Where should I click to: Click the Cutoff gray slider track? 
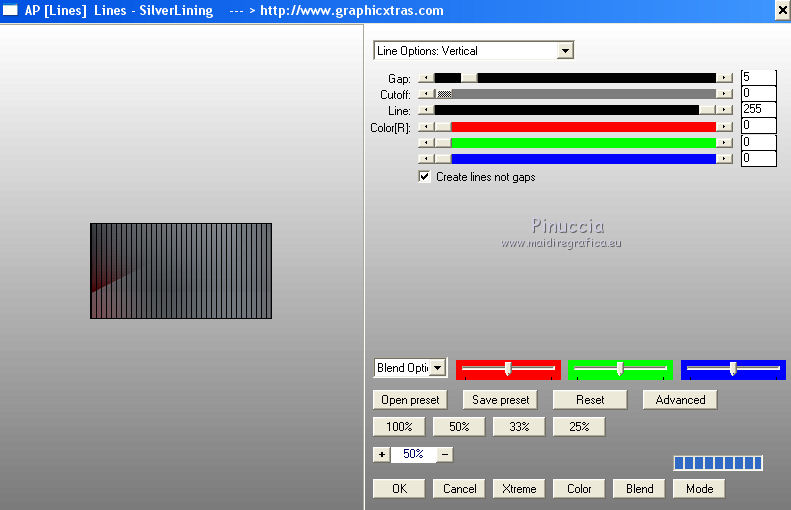[x=575, y=94]
